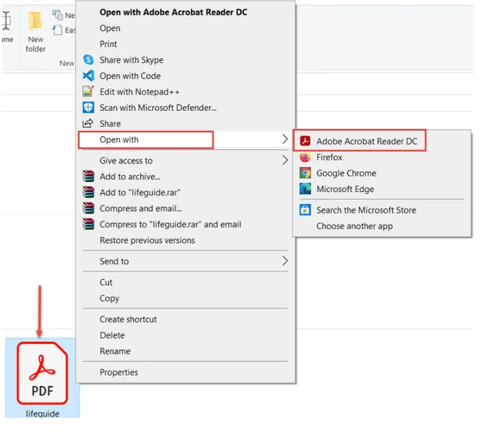Image resolution: width=504 pixels, height=441 pixels.
Task: Pick Google Chrome in the submenu
Action: (x=382, y=173)
